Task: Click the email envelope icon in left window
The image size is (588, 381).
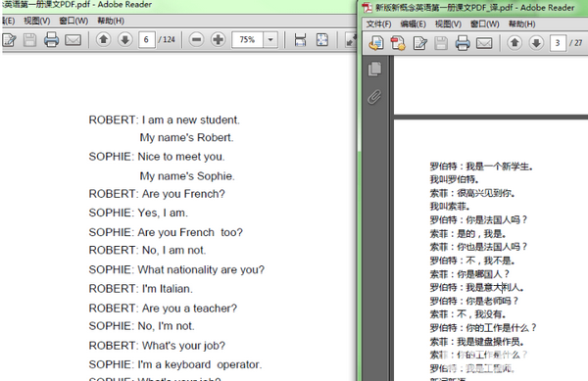Action: [73, 40]
